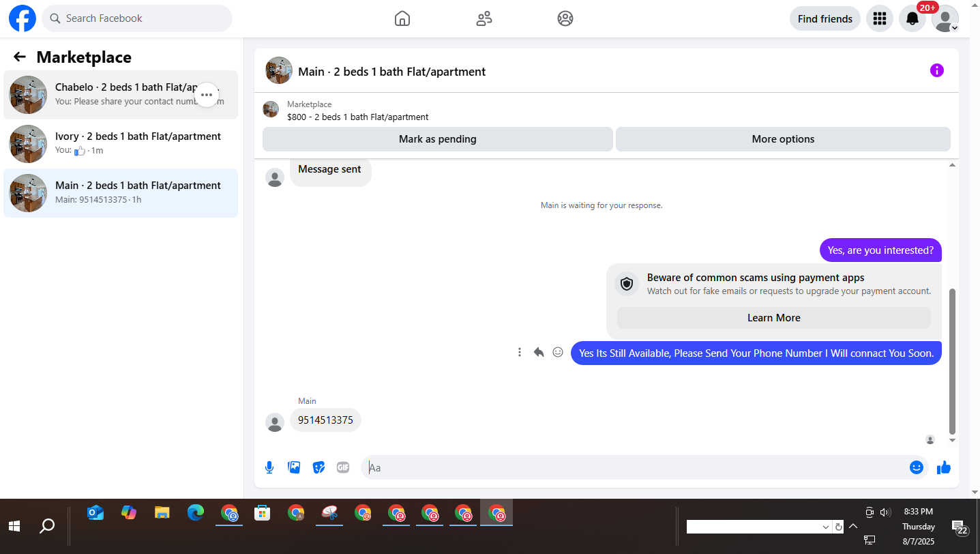Select the Main conversation in list
The image size is (980, 554).
click(121, 193)
